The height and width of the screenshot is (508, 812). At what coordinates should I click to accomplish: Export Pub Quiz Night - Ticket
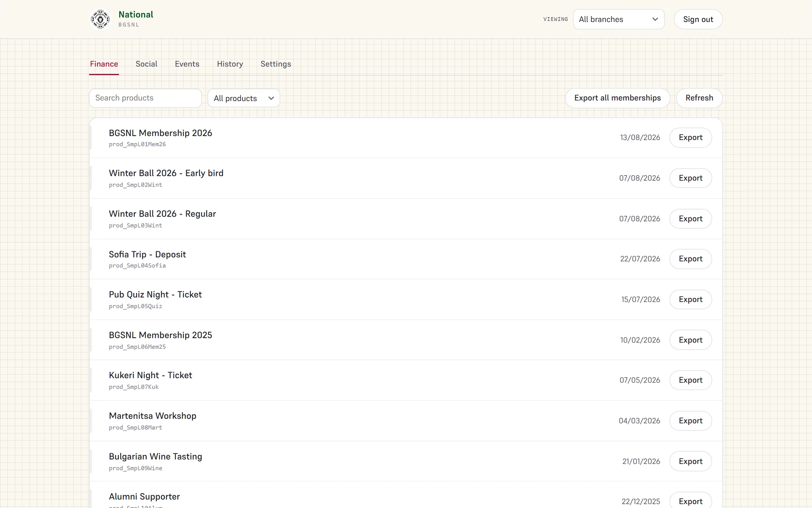tap(691, 299)
